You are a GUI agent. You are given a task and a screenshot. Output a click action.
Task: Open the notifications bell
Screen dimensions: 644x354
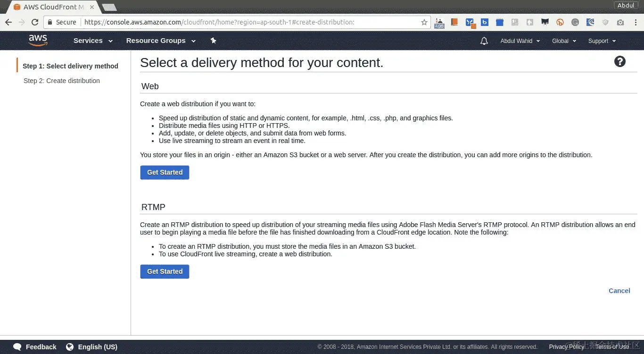tap(484, 41)
